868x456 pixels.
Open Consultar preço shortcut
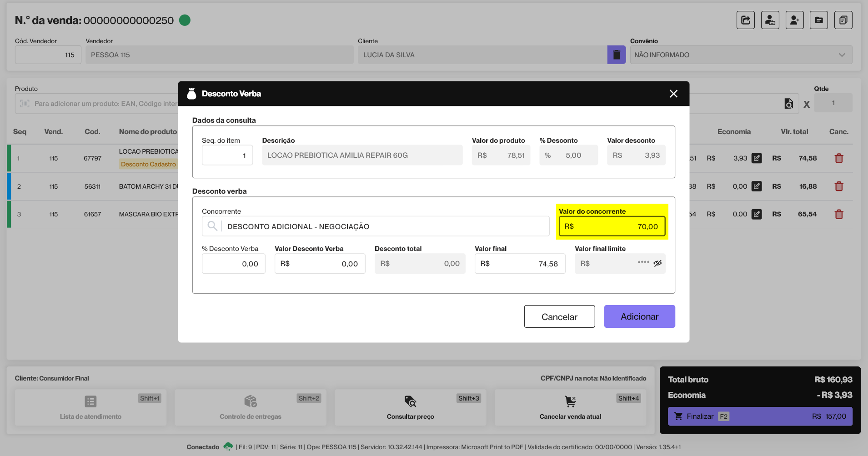[410, 407]
